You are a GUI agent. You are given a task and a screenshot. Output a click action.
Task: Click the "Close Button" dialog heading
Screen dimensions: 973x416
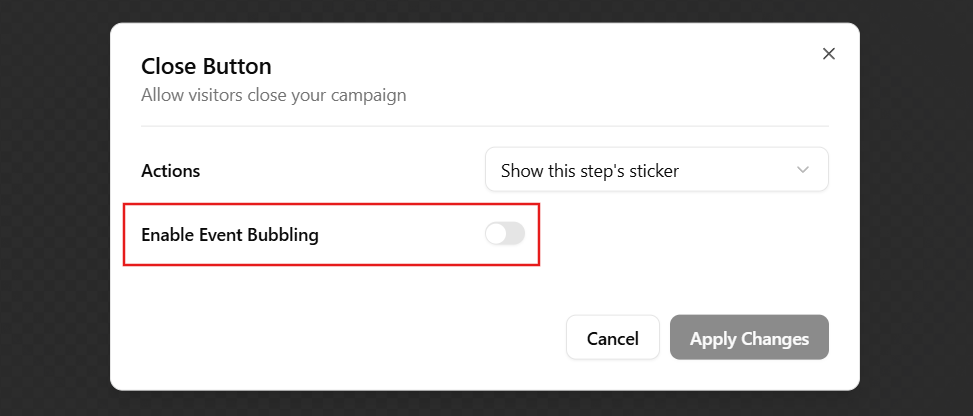[x=206, y=67]
